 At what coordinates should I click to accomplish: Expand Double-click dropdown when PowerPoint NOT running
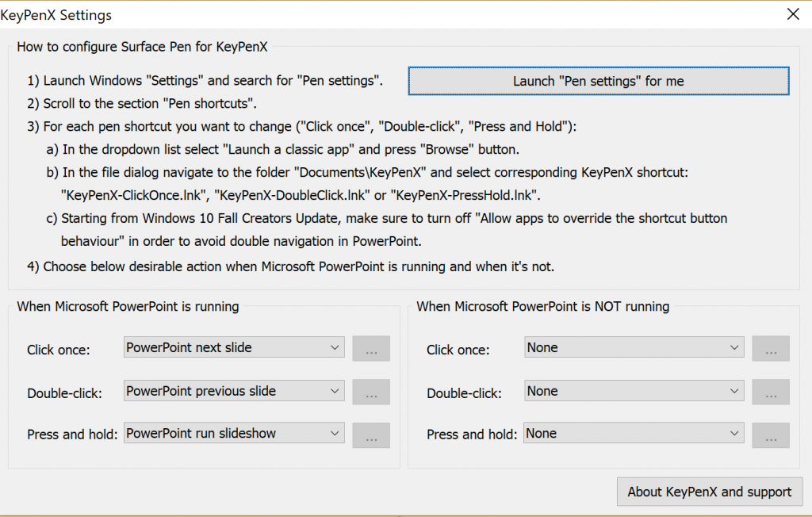coord(634,391)
